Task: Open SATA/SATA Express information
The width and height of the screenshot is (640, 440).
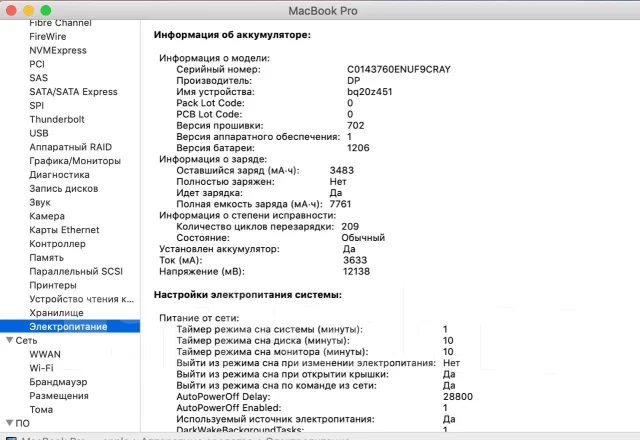Action: click(x=73, y=92)
